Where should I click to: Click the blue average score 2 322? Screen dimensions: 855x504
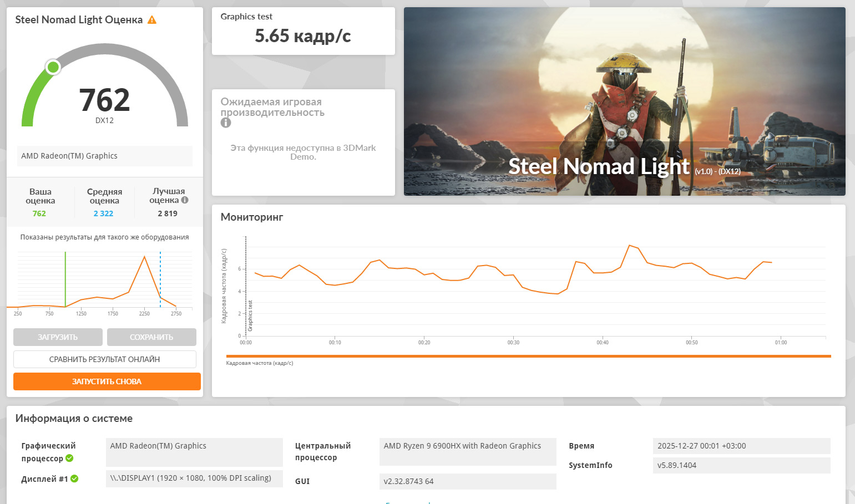tap(103, 213)
